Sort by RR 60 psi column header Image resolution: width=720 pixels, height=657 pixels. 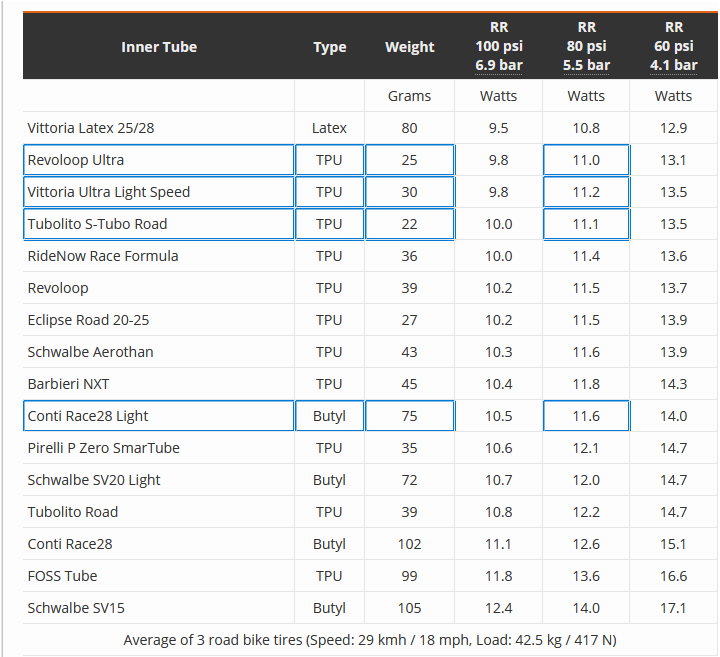[x=673, y=46]
